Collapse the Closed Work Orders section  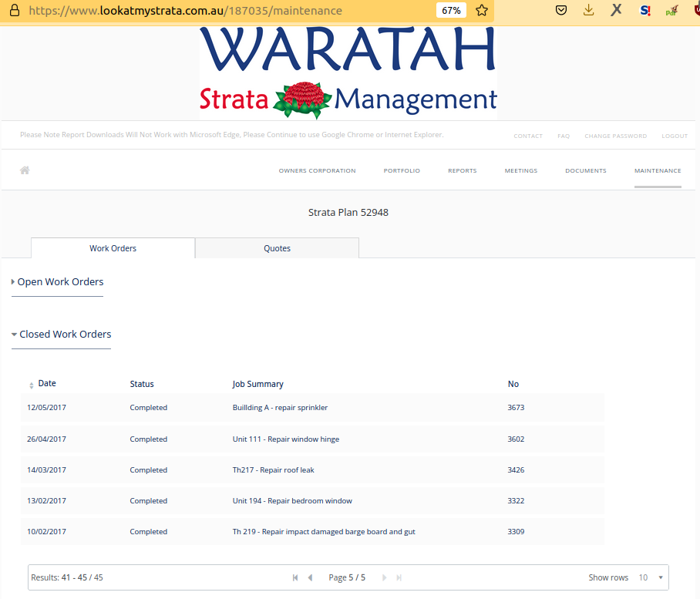[61, 334]
